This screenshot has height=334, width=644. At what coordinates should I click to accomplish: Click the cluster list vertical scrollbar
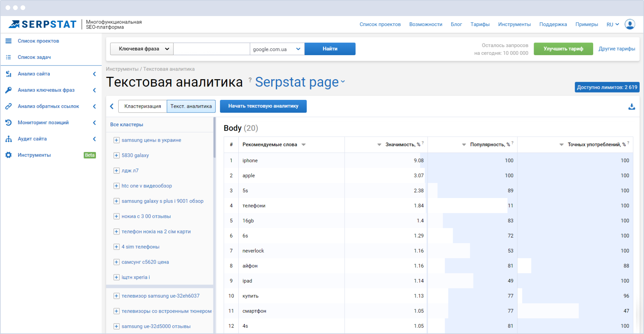214,138
